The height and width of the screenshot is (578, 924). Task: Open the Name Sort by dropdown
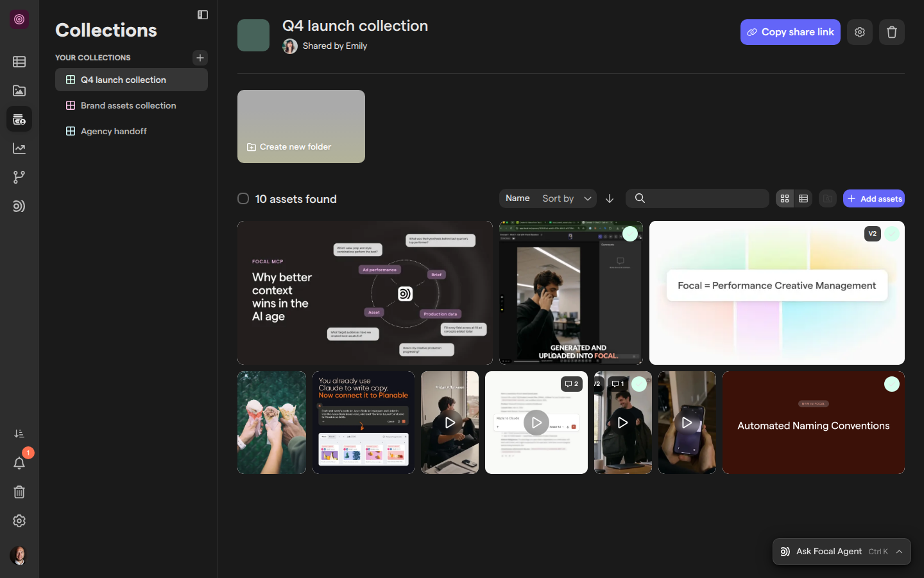click(x=548, y=198)
